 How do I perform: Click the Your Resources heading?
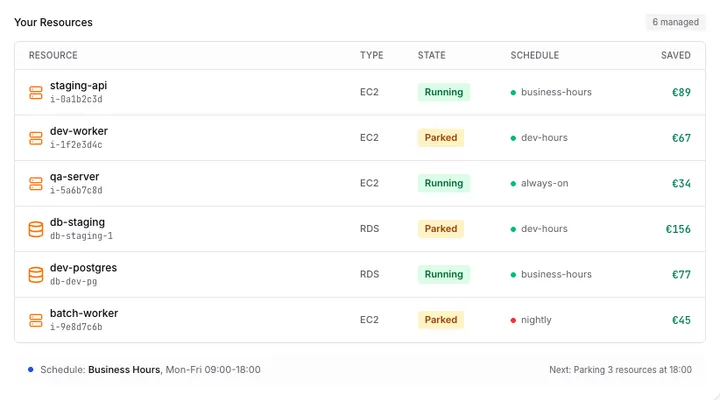pyautogui.click(x=53, y=22)
